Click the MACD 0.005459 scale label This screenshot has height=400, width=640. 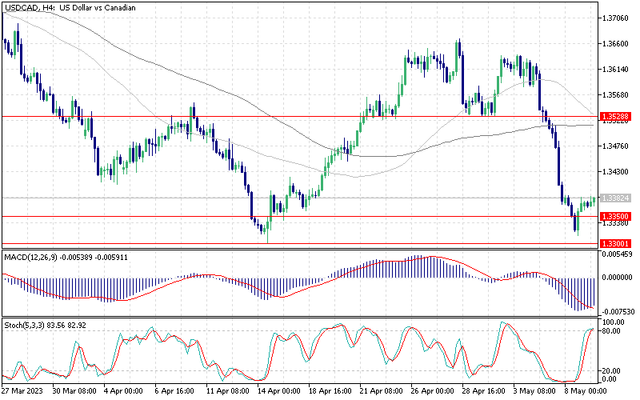(x=617, y=256)
